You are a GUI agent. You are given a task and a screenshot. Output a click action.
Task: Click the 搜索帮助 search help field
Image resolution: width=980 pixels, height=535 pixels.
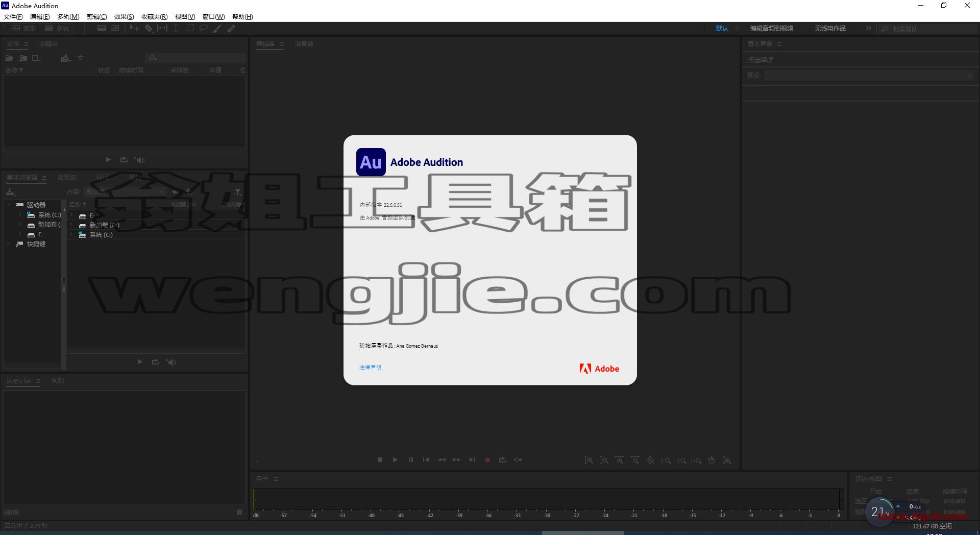point(927,29)
